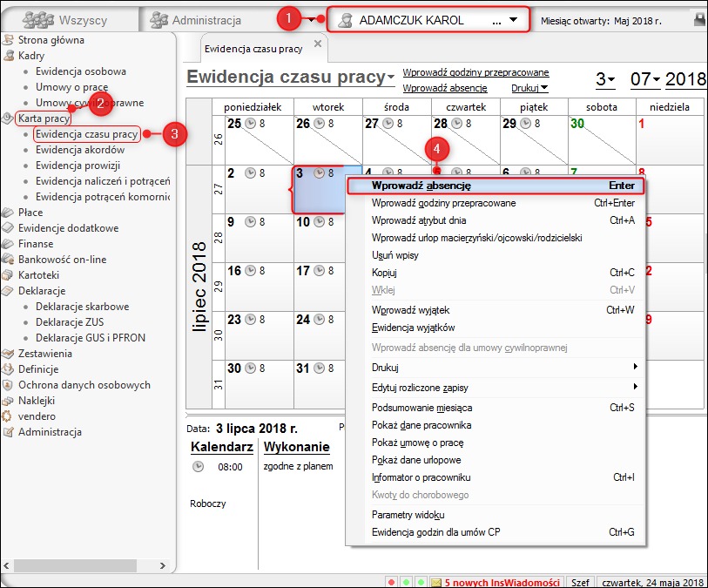708x588 pixels.
Task: Click the sidebar horizontal scrollbar right arrow
Action: click(x=163, y=565)
